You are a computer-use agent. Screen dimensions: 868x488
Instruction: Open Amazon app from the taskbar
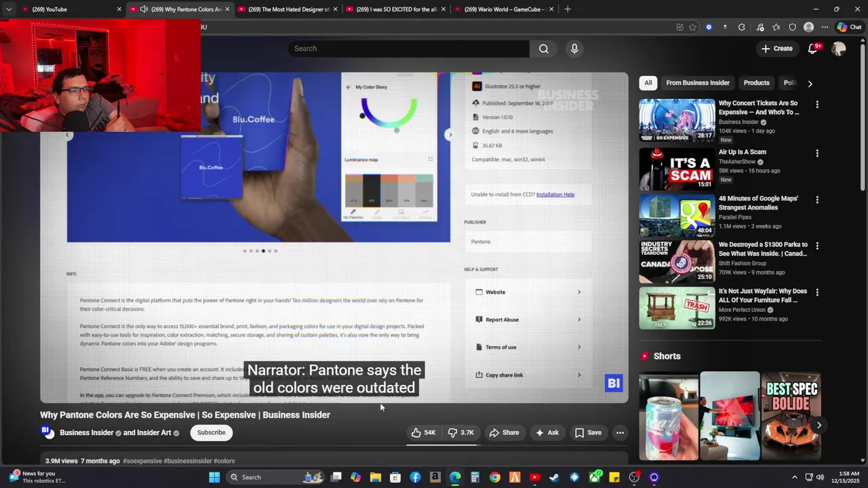[435, 477]
